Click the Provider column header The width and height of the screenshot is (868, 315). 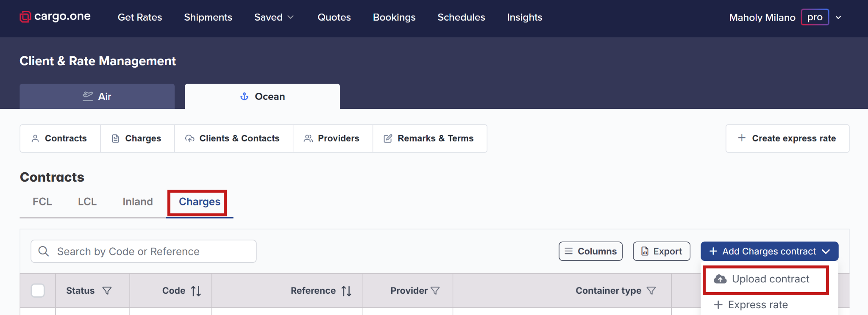pyautogui.click(x=409, y=290)
